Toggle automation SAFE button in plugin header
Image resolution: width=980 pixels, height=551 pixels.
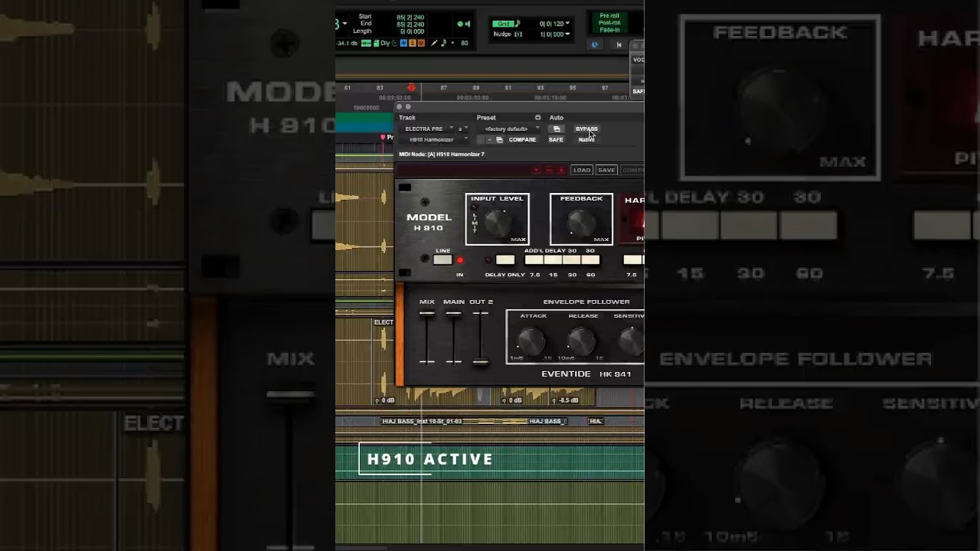(556, 140)
